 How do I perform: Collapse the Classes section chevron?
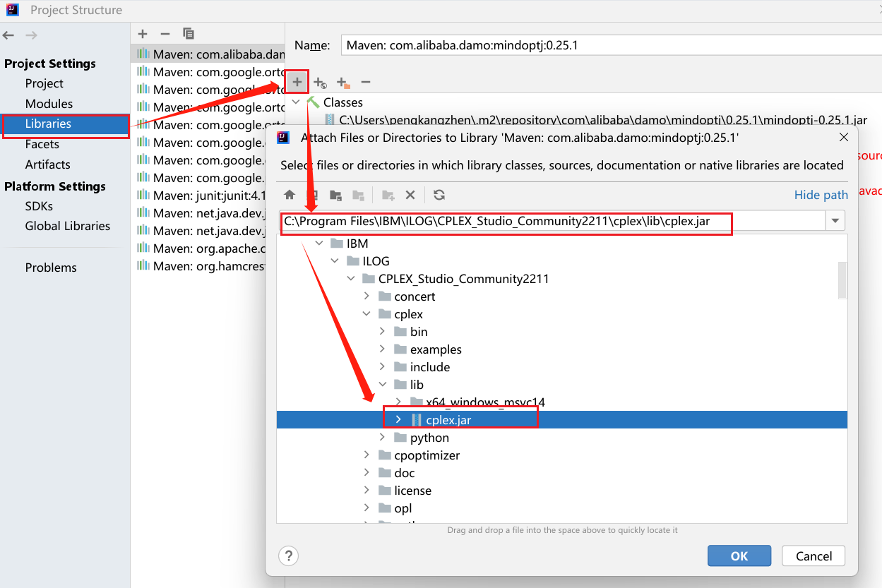coord(296,101)
